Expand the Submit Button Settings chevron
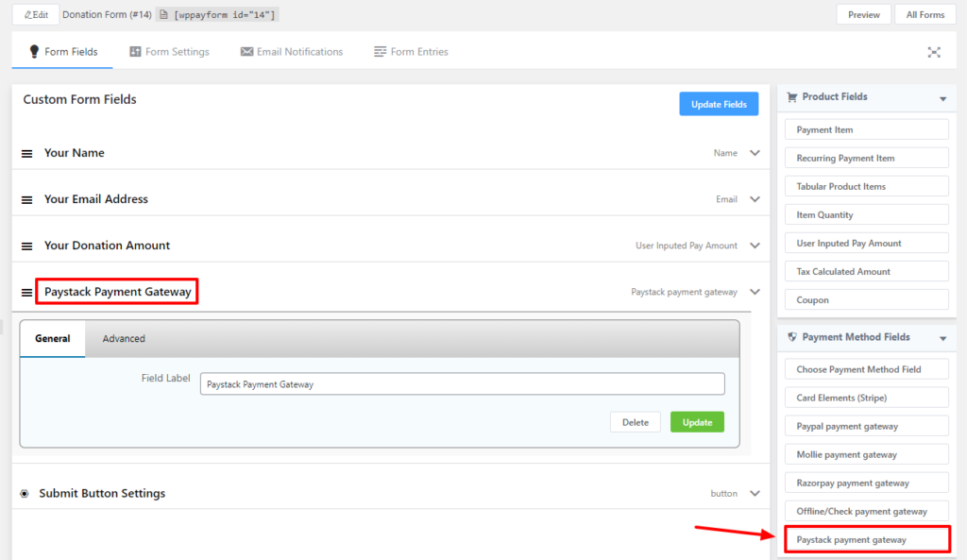Viewport: 967px width, 560px height. click(755, 493)
